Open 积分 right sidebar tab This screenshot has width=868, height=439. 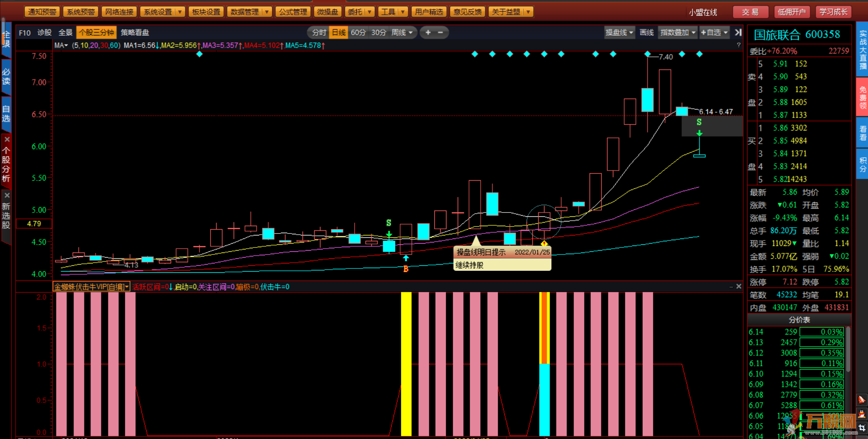coord(863,164)
